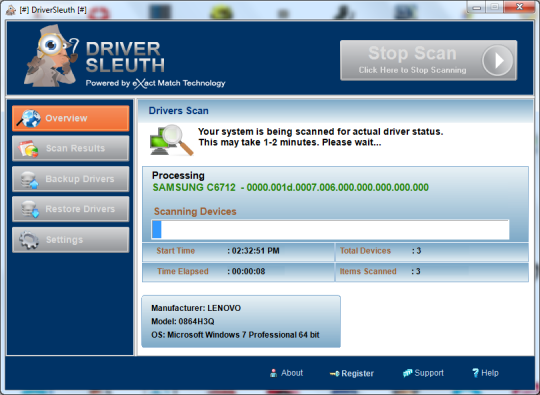Click the Stop Scan button

pyautogui.click(x=428, y=60)
